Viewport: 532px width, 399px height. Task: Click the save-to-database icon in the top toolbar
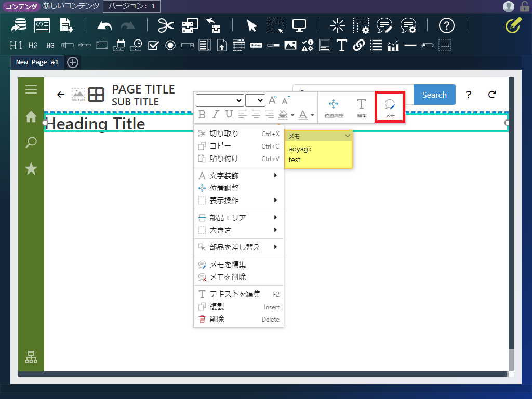(19, 25)
